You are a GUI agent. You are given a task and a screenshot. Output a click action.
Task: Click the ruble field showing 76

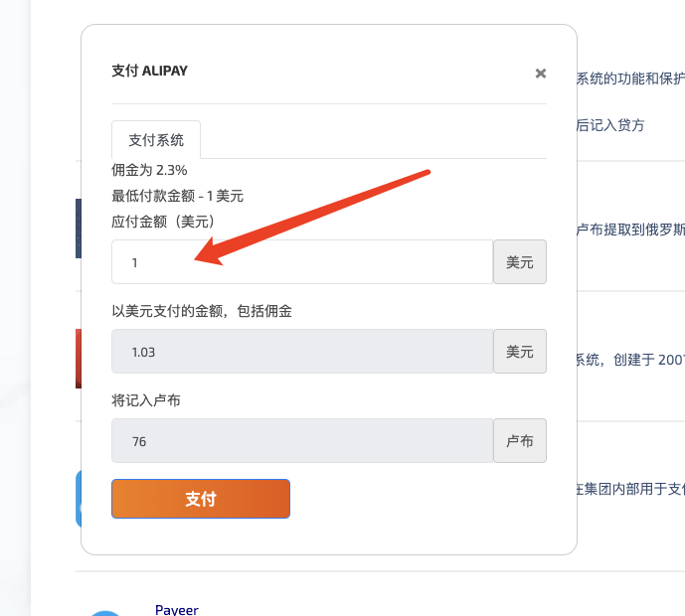[x=302, y=441]
